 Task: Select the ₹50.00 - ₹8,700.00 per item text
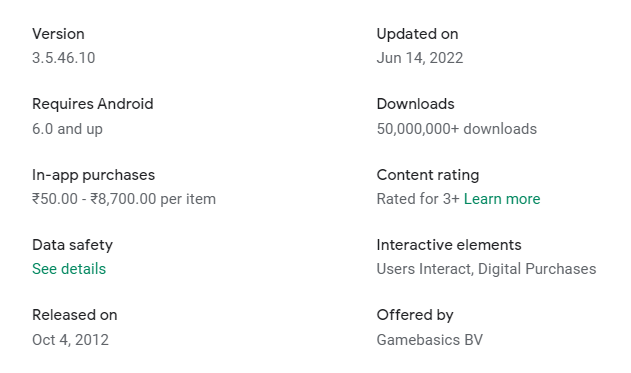124,199
